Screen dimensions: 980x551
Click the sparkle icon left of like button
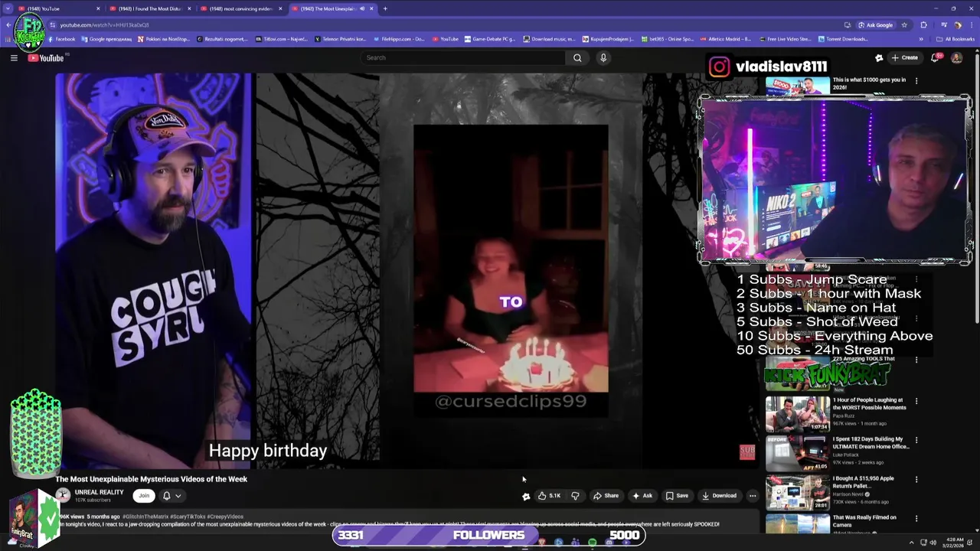click(526, 496)
